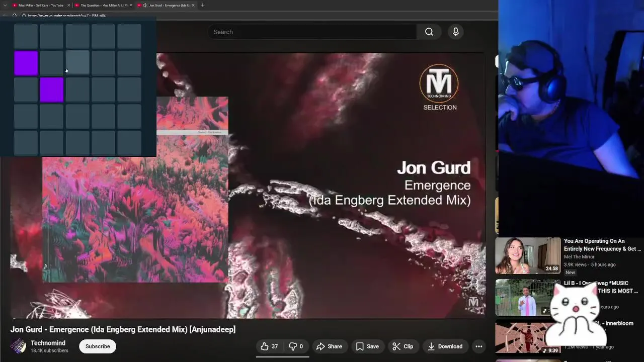Viewport: 644px width, 362px height.
Task: Open the Mel The Mirror channel link
Action: (579, 257)
